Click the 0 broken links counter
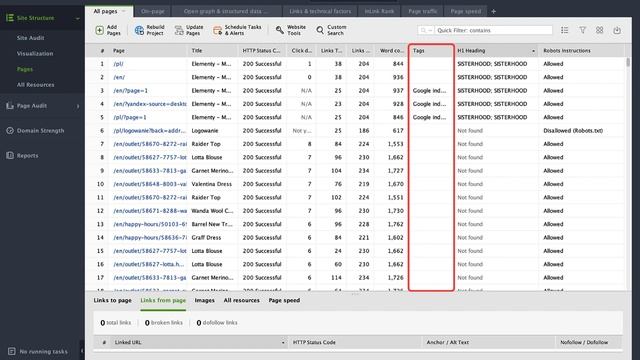640x360 pixels. click(x=164, y=322)
